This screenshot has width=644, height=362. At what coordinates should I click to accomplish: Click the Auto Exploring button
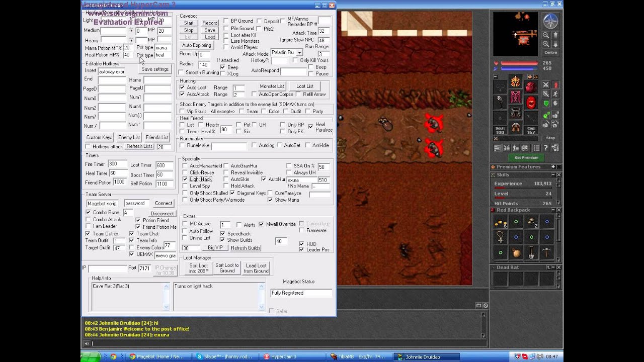(x=197, y=45)
